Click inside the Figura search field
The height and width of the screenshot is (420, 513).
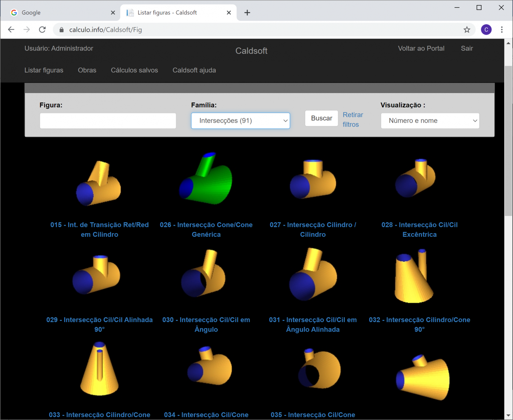pyautogui.click(x=108, y=121)
